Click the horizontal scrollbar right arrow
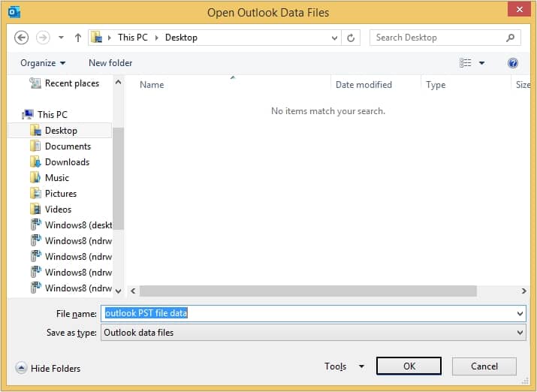537x392 pixels. 524,291
